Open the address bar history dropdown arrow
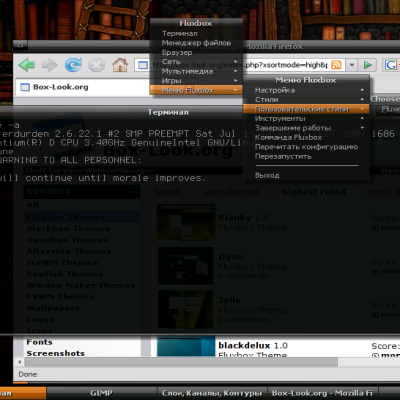The image size is (400, 400). click(352, 65)
